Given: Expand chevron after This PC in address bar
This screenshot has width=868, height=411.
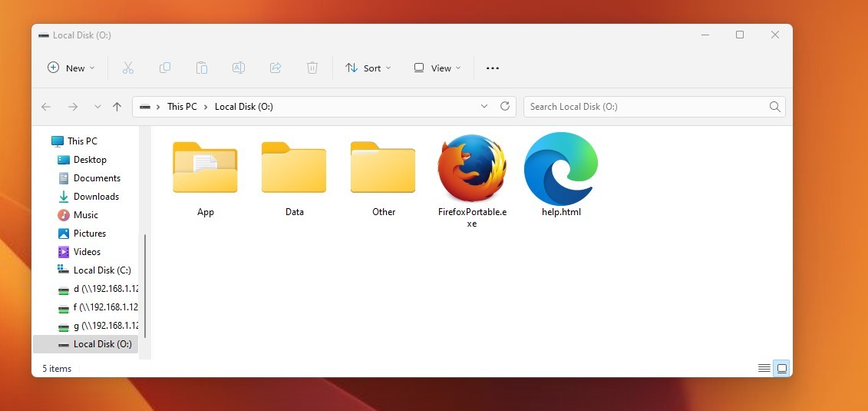Looking at the screenshot, I should (x=206, y=106).
